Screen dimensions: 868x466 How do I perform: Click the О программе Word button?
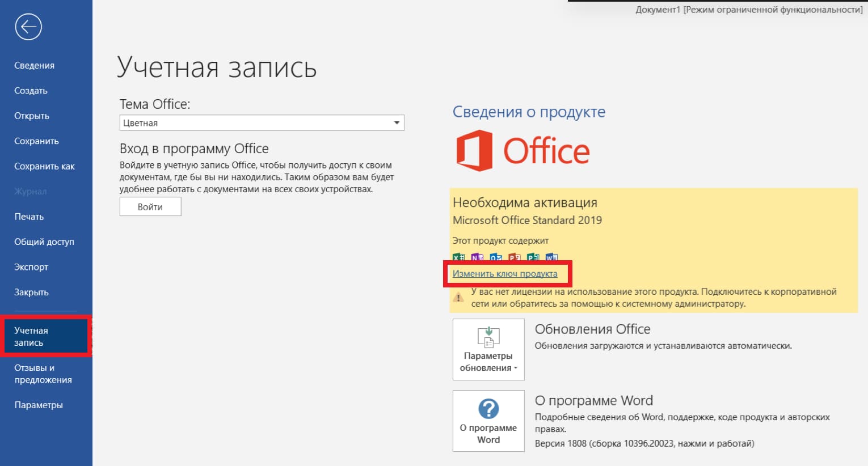[x=488, y=421]
